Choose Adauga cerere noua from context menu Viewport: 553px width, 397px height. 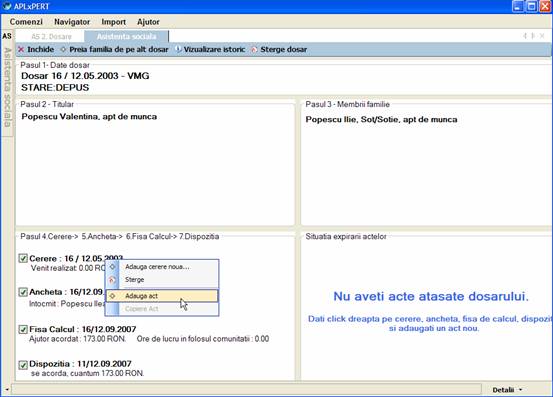pos(162,267)
